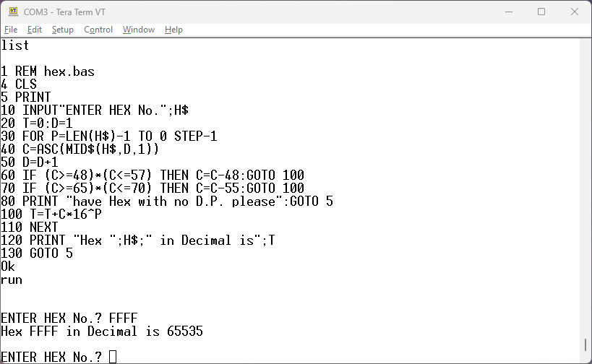Click the Tera Term icon in title bar
The height and width of the screenshot is (364, 592).
click(12, 12)
